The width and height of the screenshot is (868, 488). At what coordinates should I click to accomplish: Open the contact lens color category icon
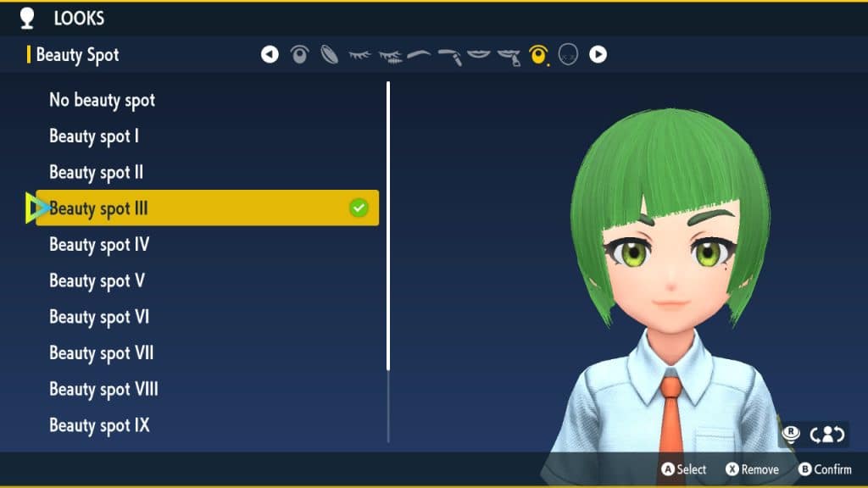[x=330, y=54]
